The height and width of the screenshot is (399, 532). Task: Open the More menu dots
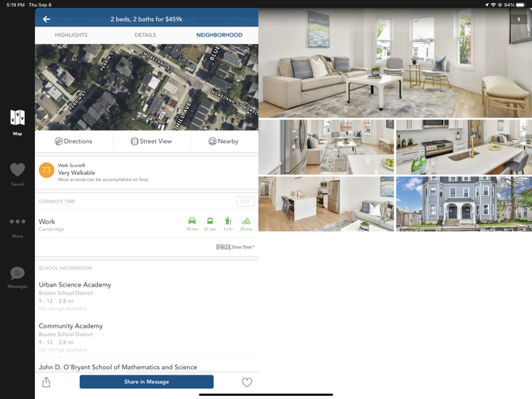(17, 228)
